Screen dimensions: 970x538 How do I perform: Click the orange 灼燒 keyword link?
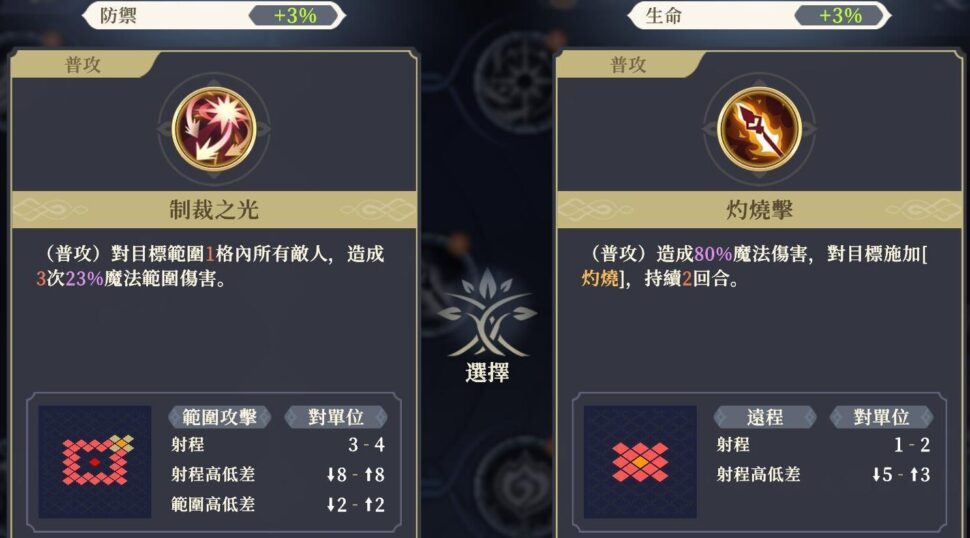coord(600,278)
